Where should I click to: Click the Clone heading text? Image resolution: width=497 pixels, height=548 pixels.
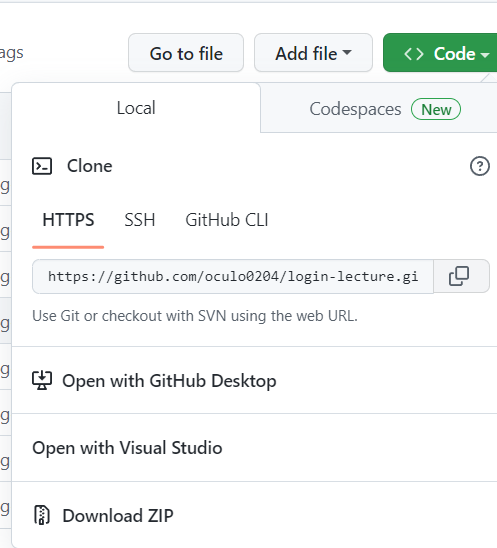(x=89, y=166)
